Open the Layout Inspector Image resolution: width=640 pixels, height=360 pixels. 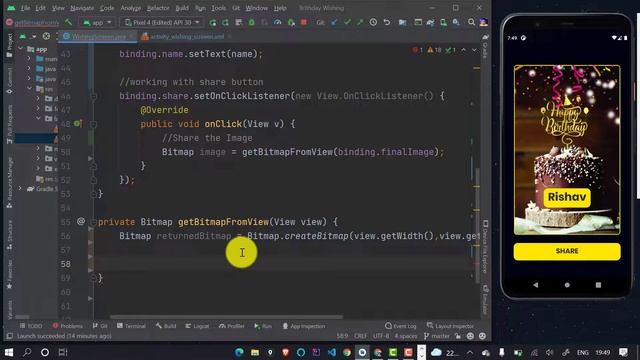coord(450,326)
